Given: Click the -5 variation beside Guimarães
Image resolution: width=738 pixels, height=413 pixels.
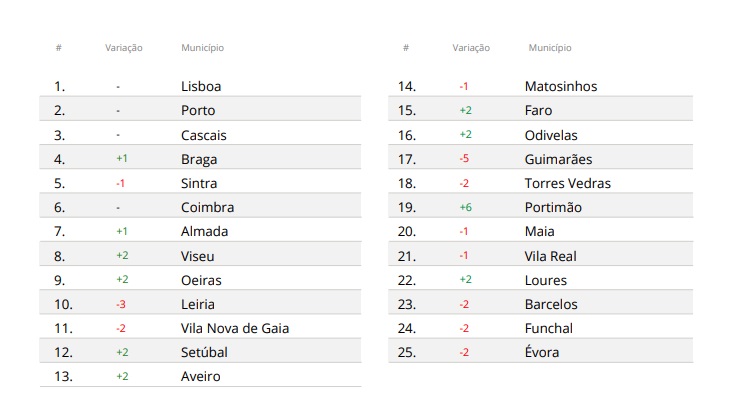Looking at the screenshot, I should coord(464,159).
